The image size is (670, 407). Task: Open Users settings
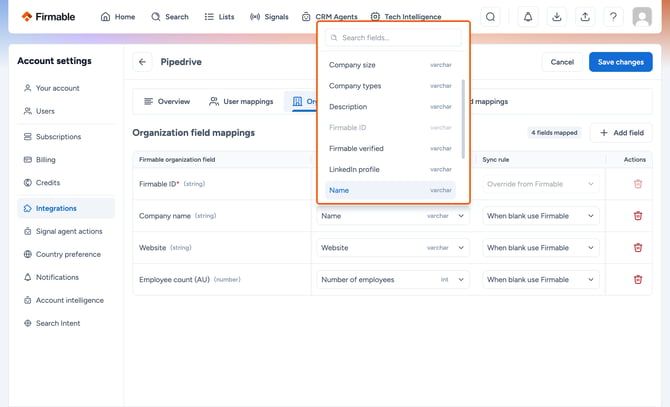click(x=66, y=111)
